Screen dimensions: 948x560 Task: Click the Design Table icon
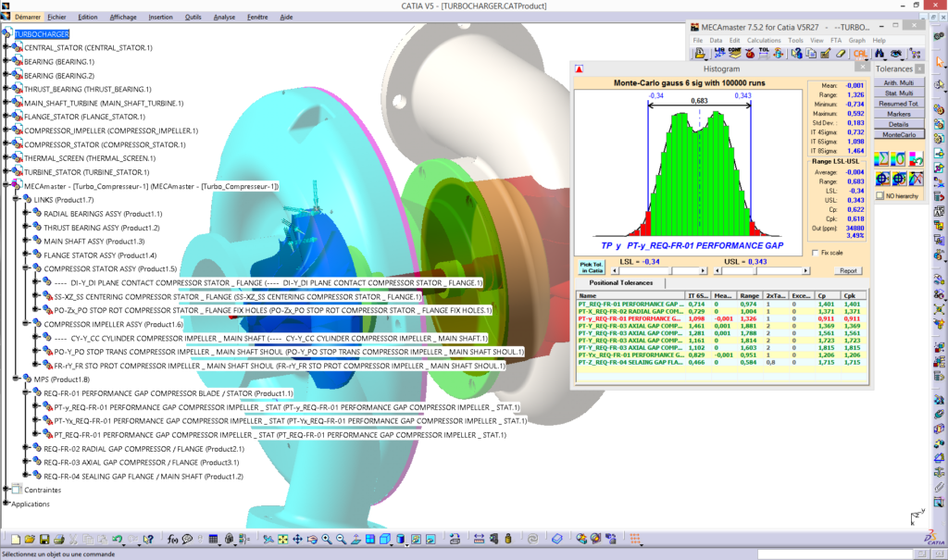[214, 539]
